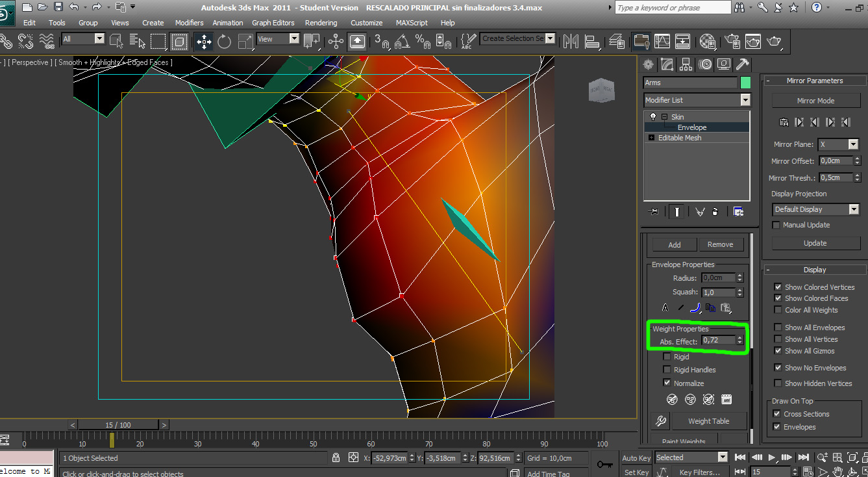The image size is (868, 477).
Task: Open the Modifiers menu
Action: click(x=189, y=23)
